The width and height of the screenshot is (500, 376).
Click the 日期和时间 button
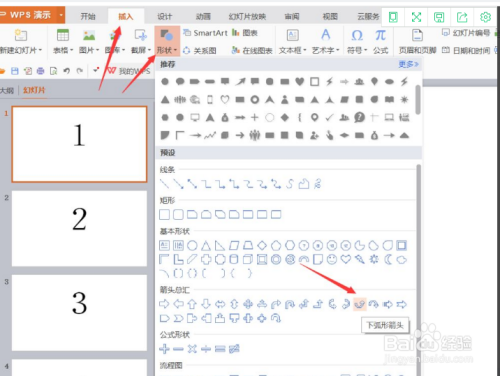pyautogui.click(x=466, y=51)
